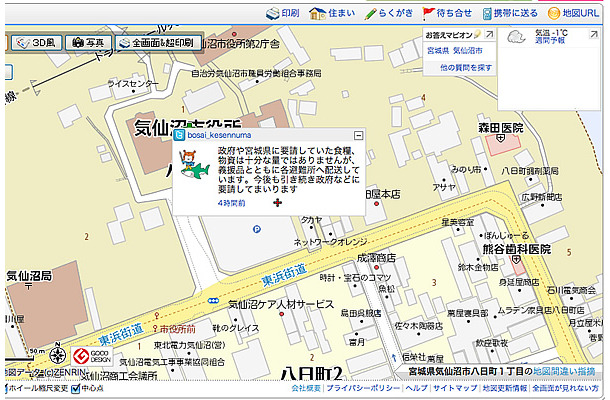Open the 住まい housing link
Viewport: 610px width, 400px height.
coord(332,13)
